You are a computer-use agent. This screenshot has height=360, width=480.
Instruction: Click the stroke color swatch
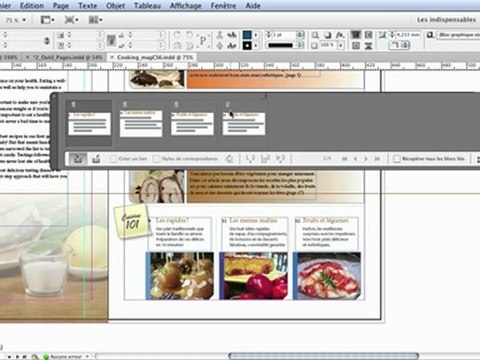tap(247, 45)
